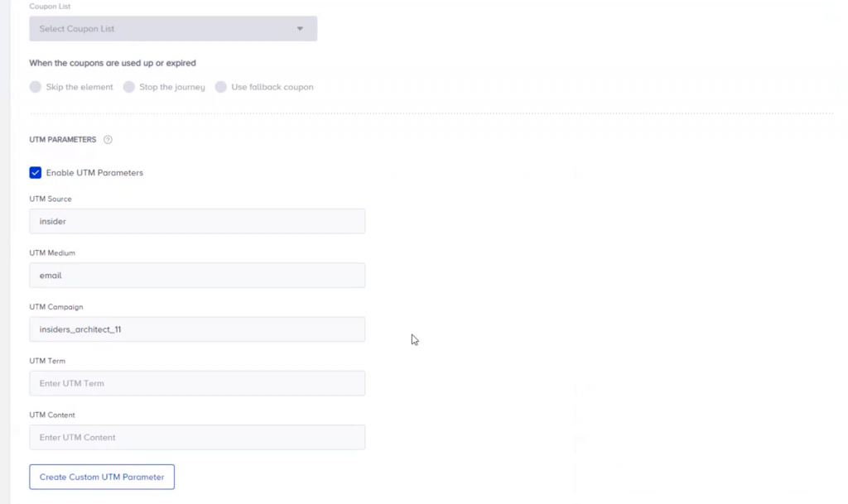Viewport: 848px width, 504px height.
Task: Open the UTM Parameters help tooltip icon
Action: pyautogui.click(x=108, y=139)
